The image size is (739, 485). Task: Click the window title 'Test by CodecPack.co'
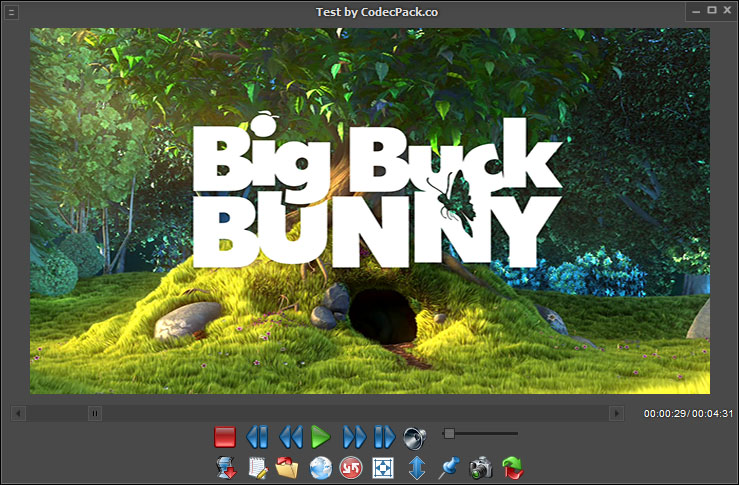click(377, 12)
